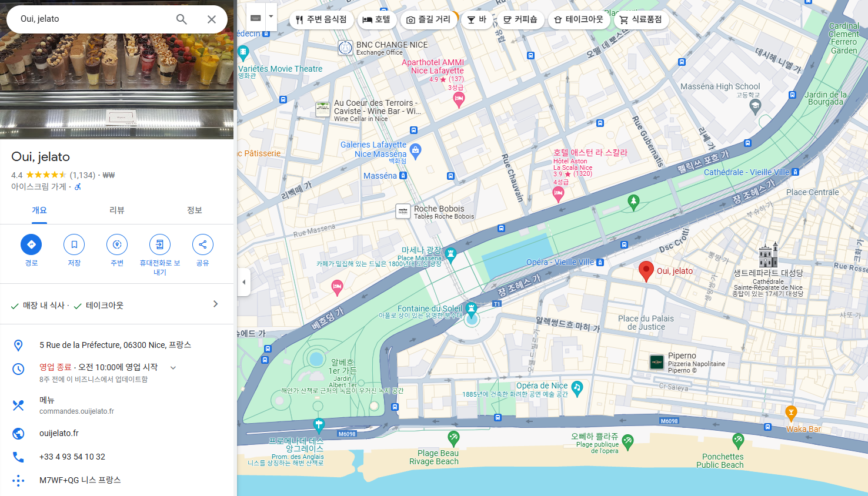Select Roche Bobois store marker

[403, 212]
